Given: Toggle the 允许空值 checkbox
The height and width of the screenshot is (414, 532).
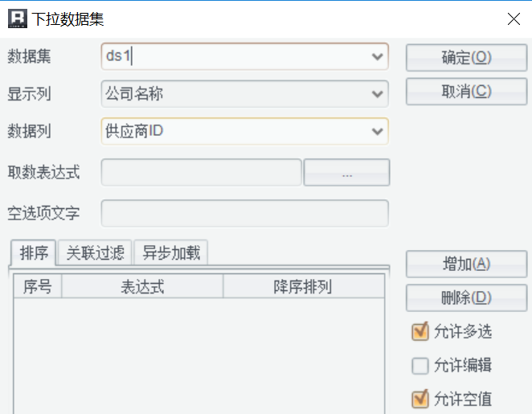Looking at the screenshot, I should (x=420, y=399).
